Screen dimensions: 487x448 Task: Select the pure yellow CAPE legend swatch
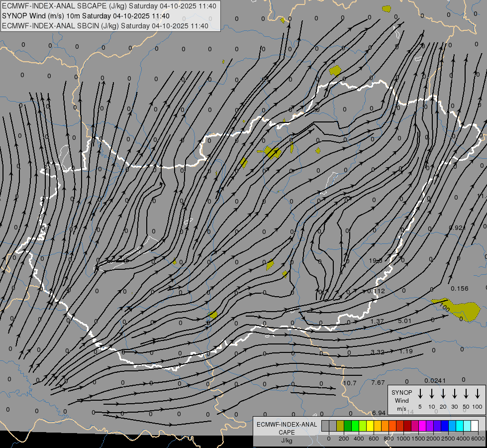[370, 426]
